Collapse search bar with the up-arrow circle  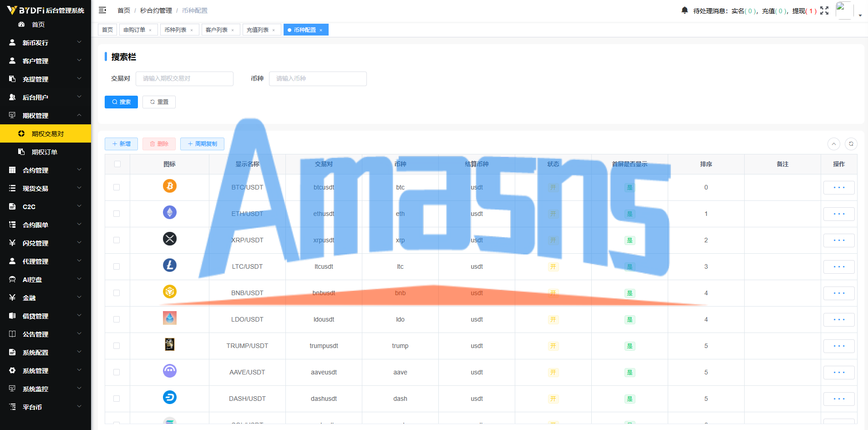click(834, 144)
